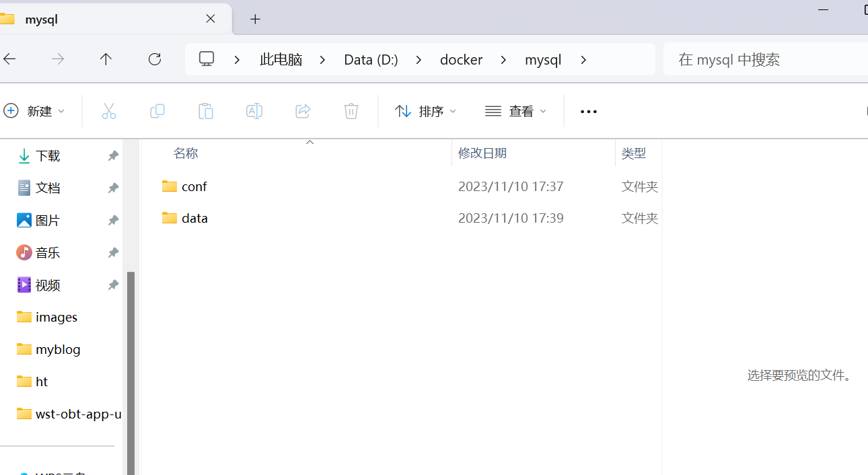Open the 查看 view dropdown
The height and width of the screenshot is (475, 868).
coord(516,111)
